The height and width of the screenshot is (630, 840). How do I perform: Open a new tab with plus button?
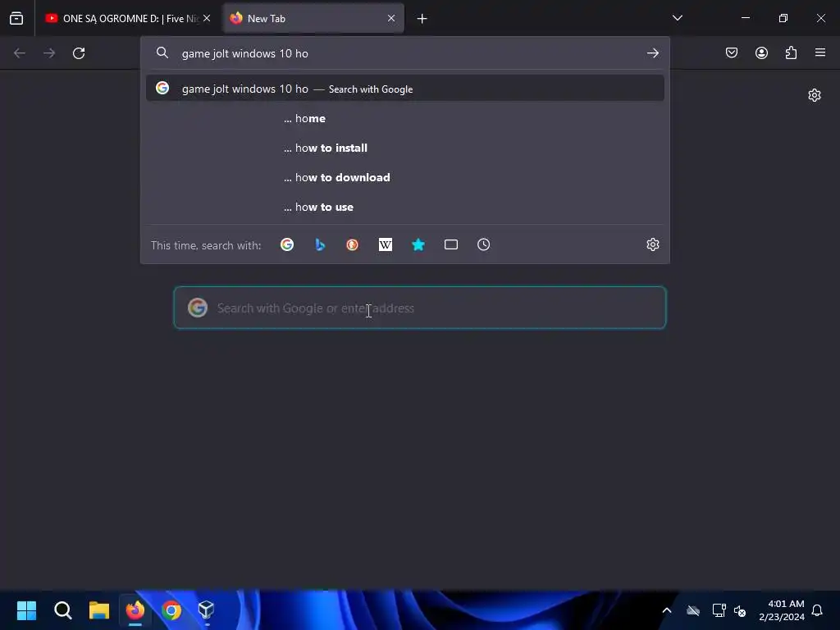tap(422, 19)
